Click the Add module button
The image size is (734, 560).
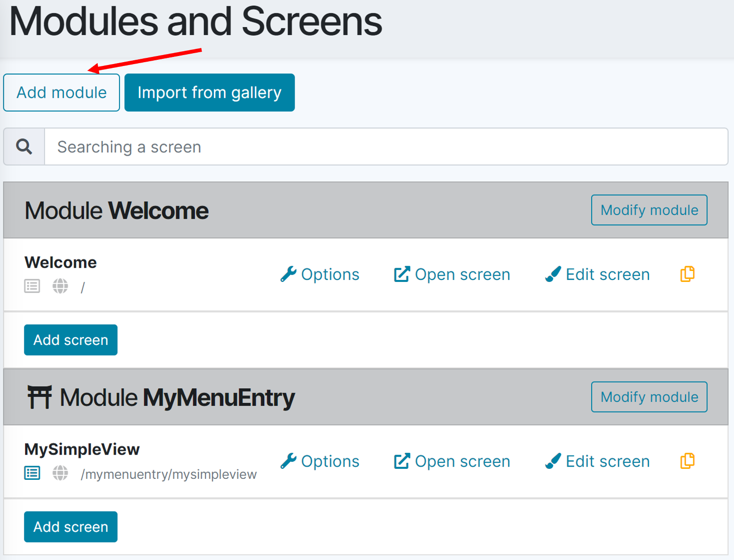(x=62, y=93)
